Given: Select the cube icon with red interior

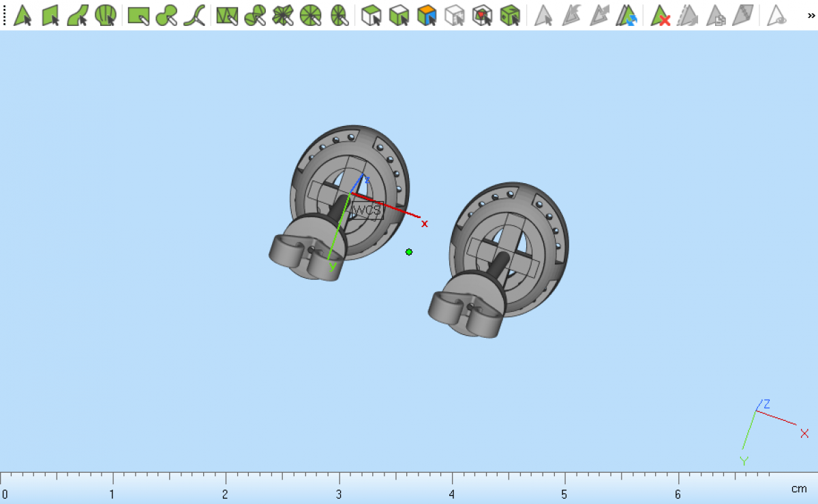Looking at the screenshot, I should (x=483, y=15).
